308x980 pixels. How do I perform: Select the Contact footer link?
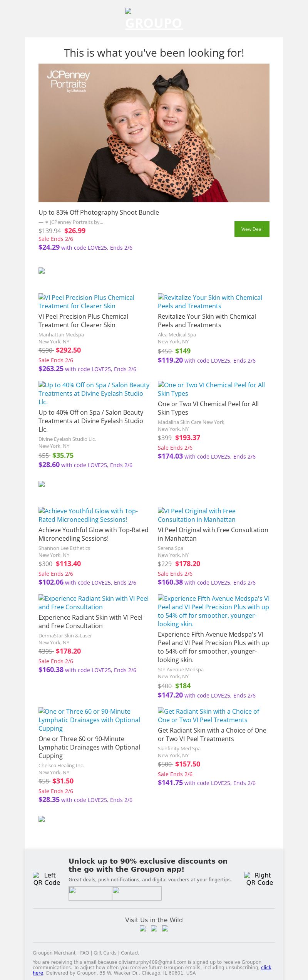[x=130, y=953]
